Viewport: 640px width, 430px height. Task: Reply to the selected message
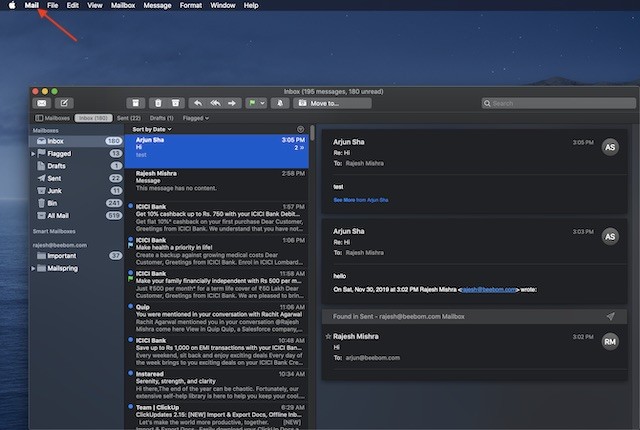198,103
